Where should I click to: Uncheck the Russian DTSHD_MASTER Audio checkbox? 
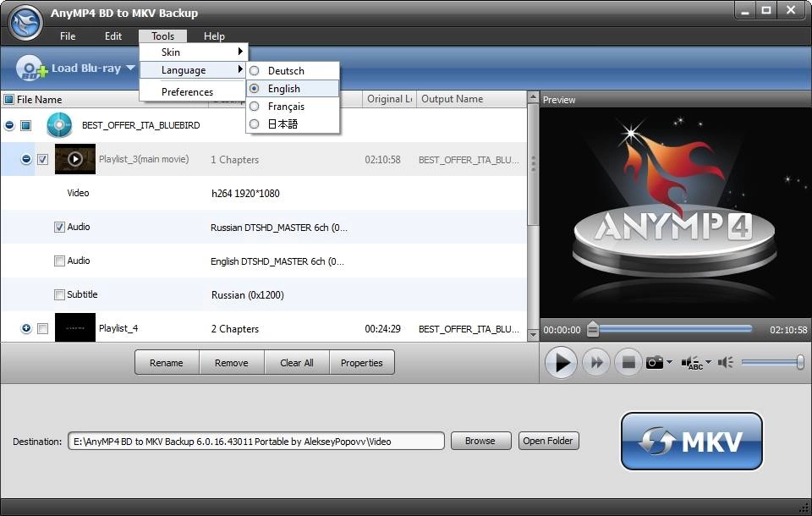[59, 227]
